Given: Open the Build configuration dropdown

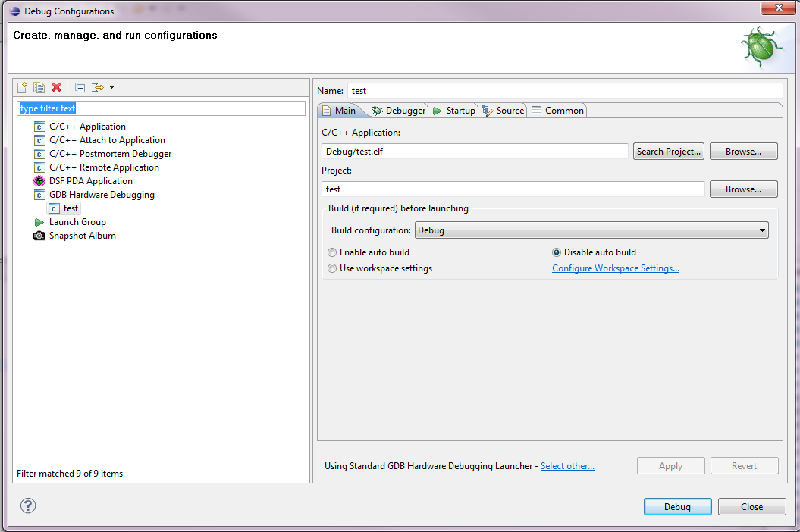Looking at the screenshot, I should click(591, 230).
